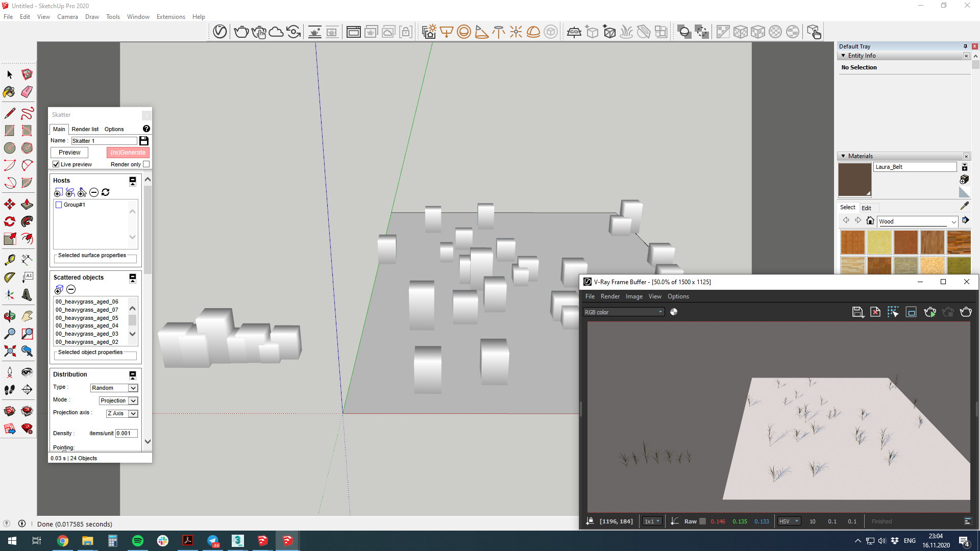The height and width of the screenshot is (551, 980).
Task: Launch V-Ray interactive render (teapot with hand)
Action: [x=259, y=32]
